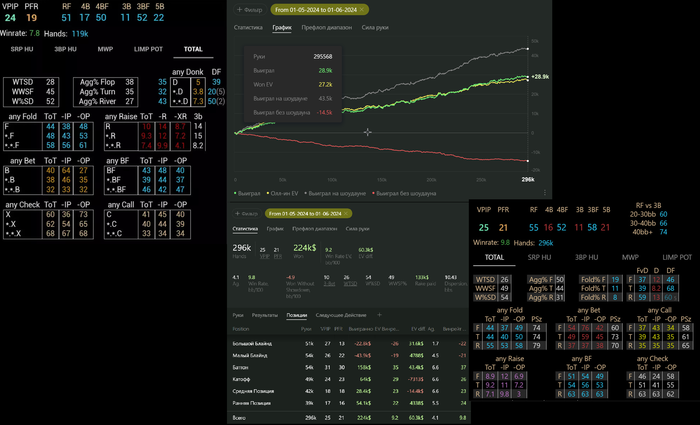Open Сила руки tab in the lower statistics panel
This screenshot has width=700, height=425.
(x=357, y=229)
